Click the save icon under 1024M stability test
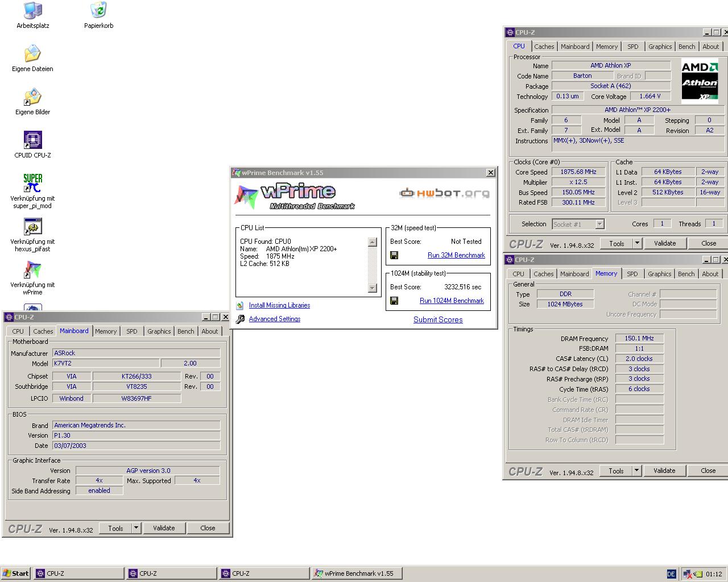Screen dimensions: 728x582 (394, 301)
